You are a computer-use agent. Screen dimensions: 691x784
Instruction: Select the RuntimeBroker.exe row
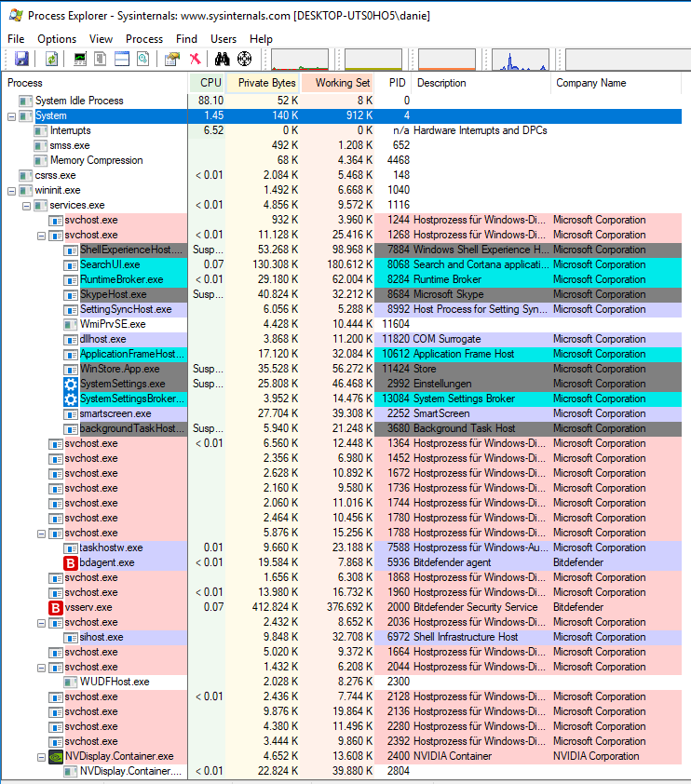coord(342,280)
